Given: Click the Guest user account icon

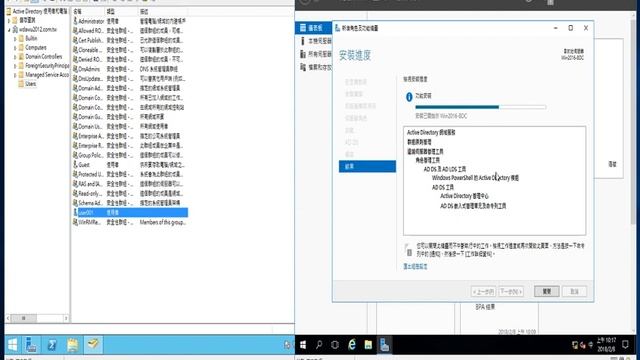Looking at the screenshot, I should click(75, 164).
